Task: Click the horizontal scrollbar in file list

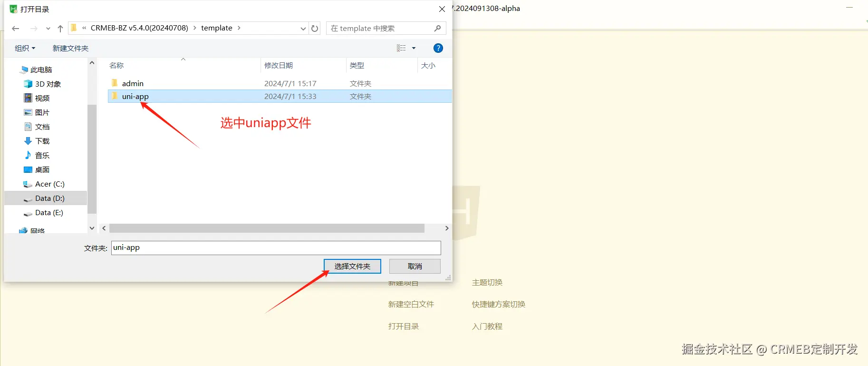Action: pos(267,228)
